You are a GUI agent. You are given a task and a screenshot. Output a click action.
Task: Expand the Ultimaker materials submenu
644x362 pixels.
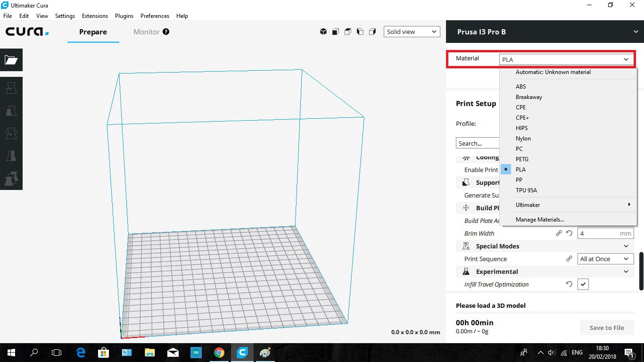[568, 205]
